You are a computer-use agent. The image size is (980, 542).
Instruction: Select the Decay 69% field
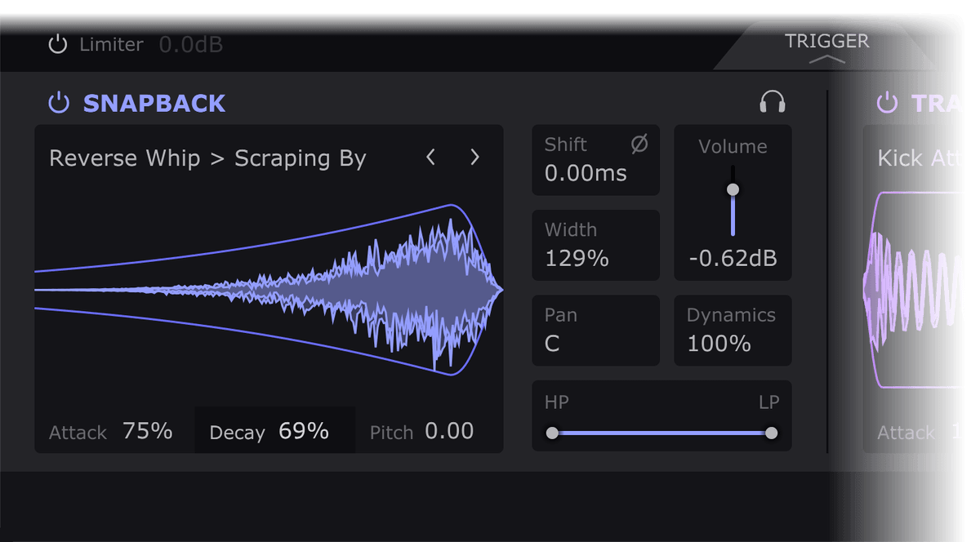coord(303,431)
